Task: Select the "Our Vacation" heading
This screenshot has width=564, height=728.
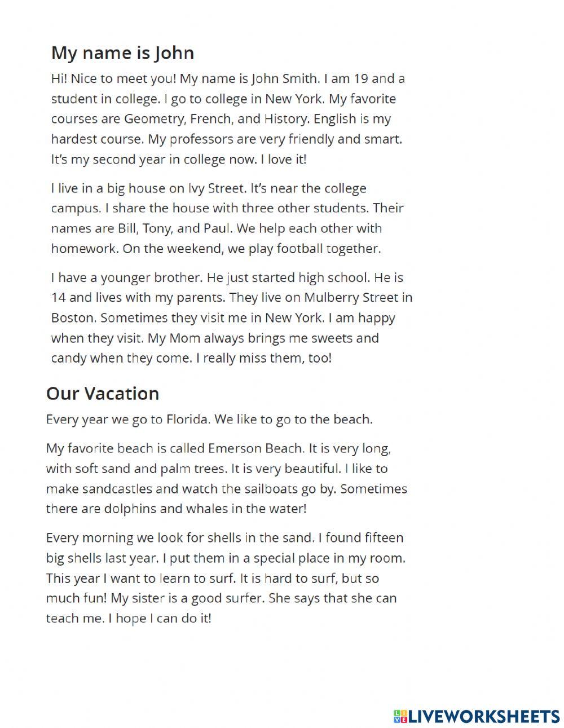Action: 102,393
